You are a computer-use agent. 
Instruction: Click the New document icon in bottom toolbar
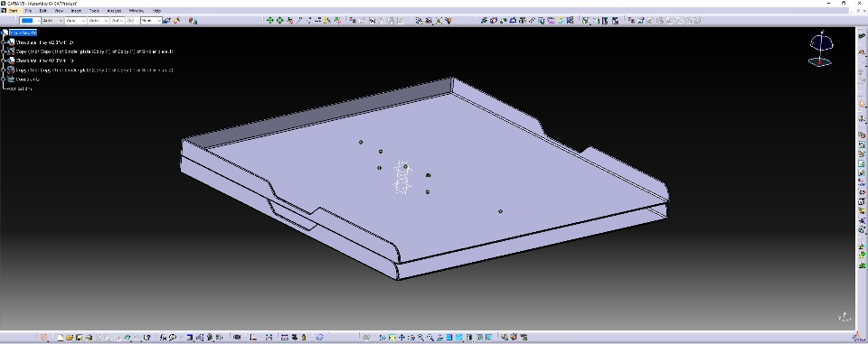pyautogui.click(x=61, y=337)
